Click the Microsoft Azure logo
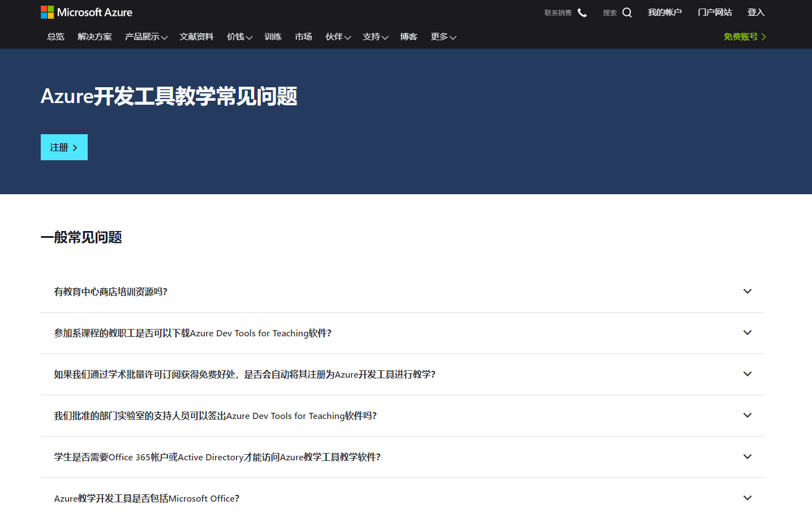 87,12
